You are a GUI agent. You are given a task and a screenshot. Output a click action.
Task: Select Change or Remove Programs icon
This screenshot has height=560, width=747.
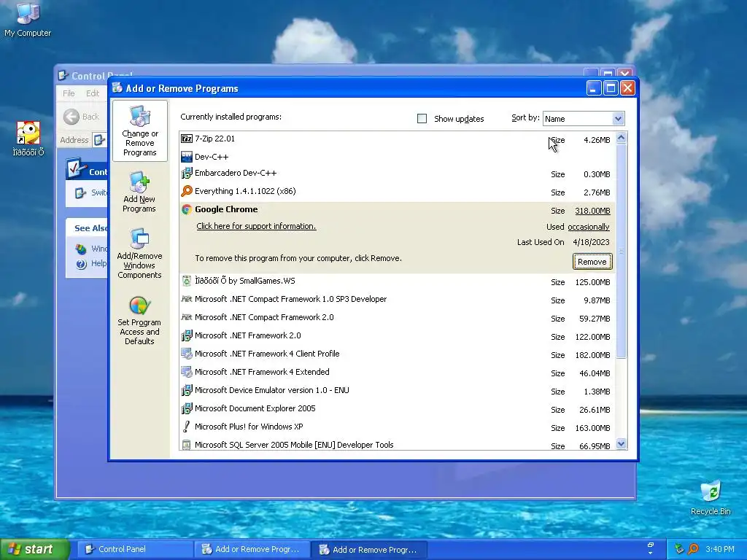click(x=139, y=131)
